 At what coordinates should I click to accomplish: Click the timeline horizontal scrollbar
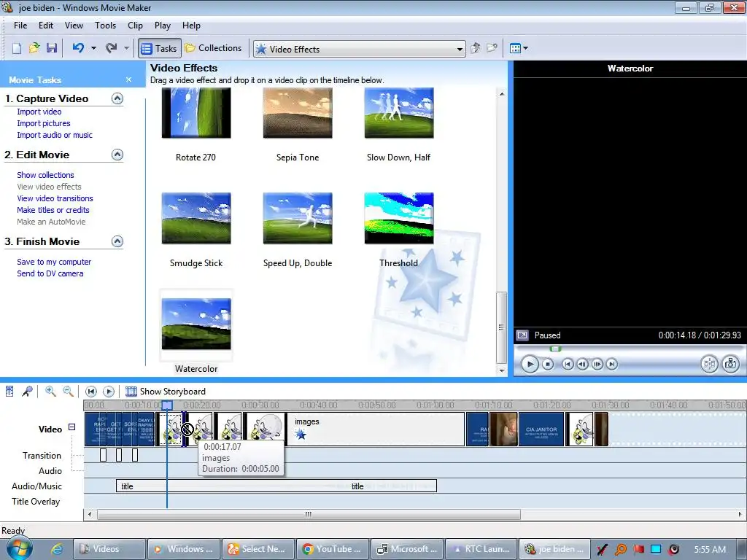click(309, 514)
